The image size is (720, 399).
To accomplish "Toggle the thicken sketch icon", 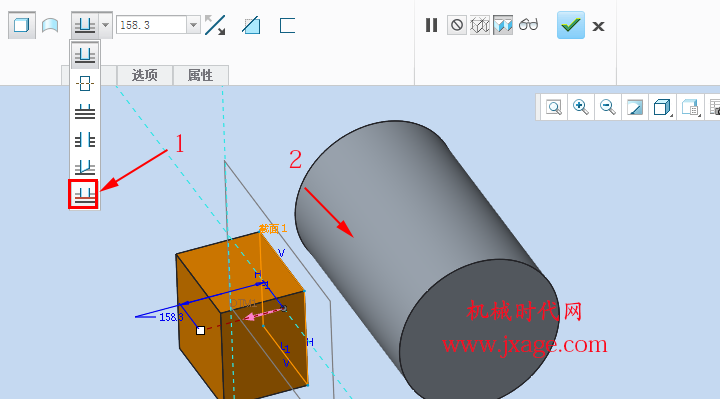I will pos(287,25).
